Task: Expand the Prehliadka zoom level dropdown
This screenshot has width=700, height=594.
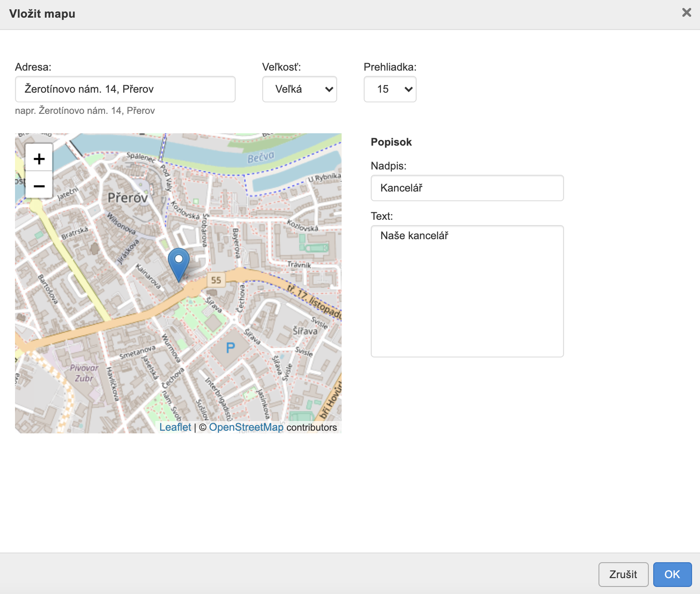Action: [x=390, y=89]
